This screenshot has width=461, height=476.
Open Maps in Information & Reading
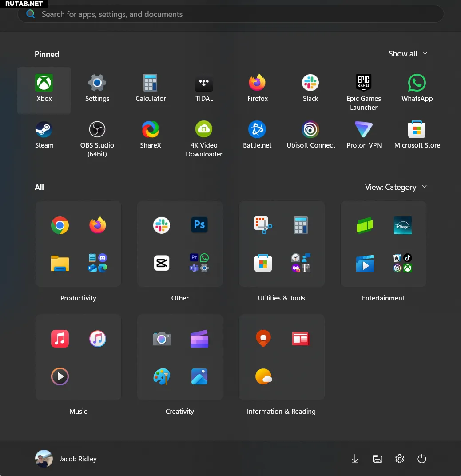point(263,338)
